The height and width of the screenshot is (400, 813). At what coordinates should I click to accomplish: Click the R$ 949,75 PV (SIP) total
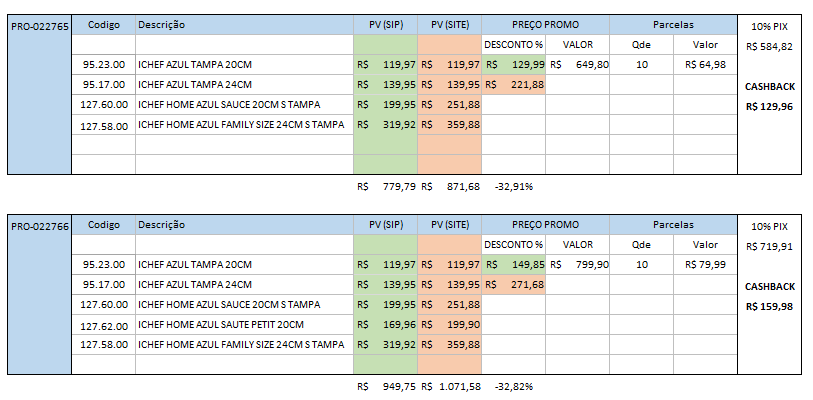click(x=385, y=387)
